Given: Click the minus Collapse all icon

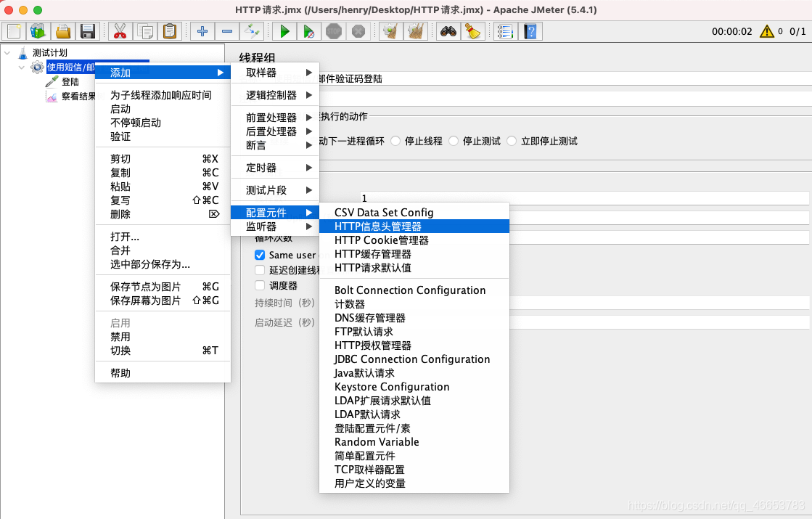Looking at the screenshot, I should (227, 32).
